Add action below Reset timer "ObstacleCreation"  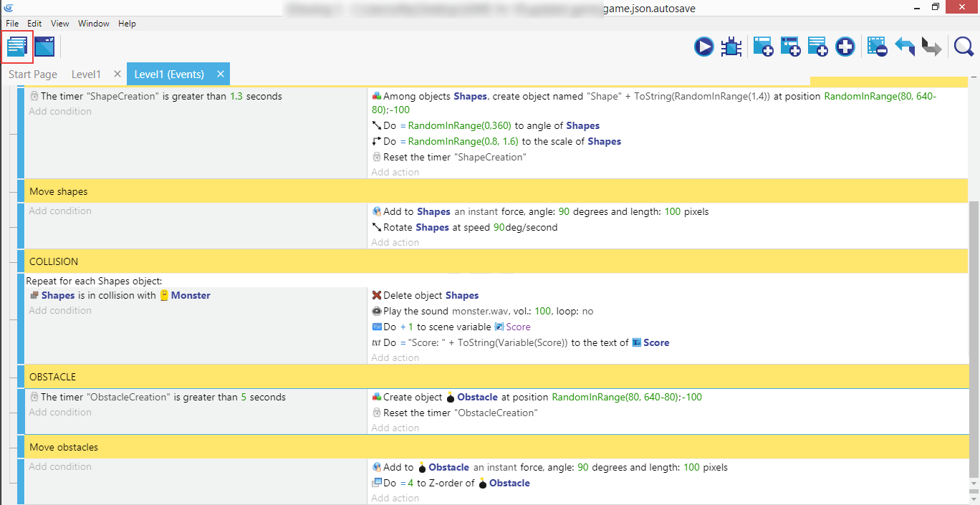[x=395, y=428]
